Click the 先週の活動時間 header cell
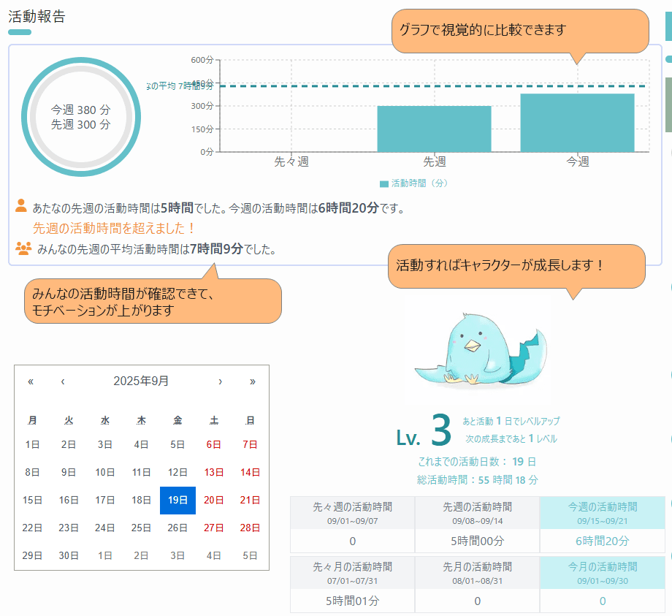 pos(477,512)
